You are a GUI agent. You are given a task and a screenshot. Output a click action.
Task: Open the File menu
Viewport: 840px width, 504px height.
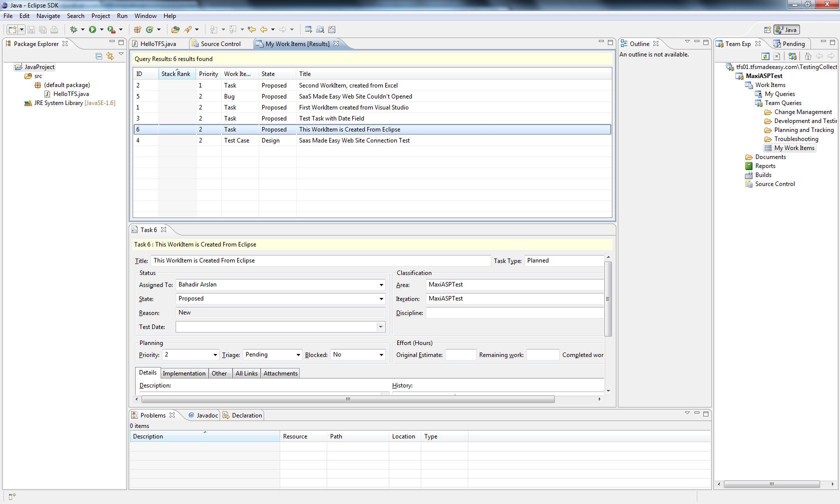[x=8, y=16]
